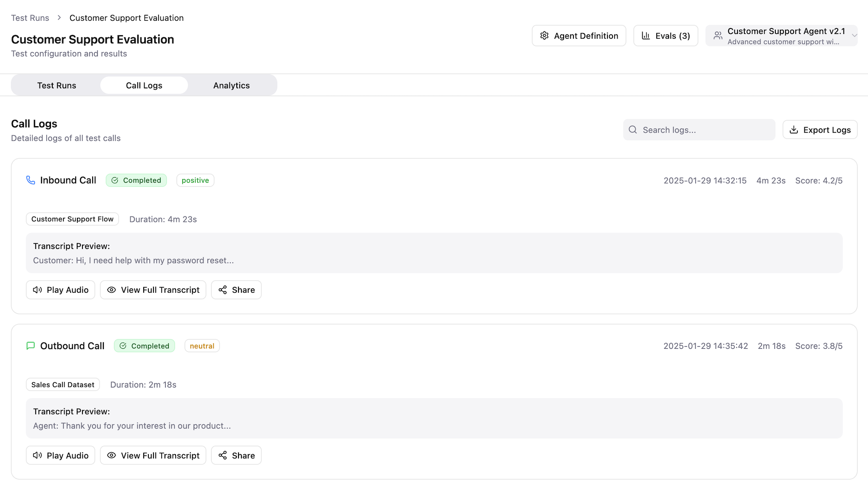Switch to the Test Runs tab
Screen dimensions: 868x486
[x=57, y=85]
